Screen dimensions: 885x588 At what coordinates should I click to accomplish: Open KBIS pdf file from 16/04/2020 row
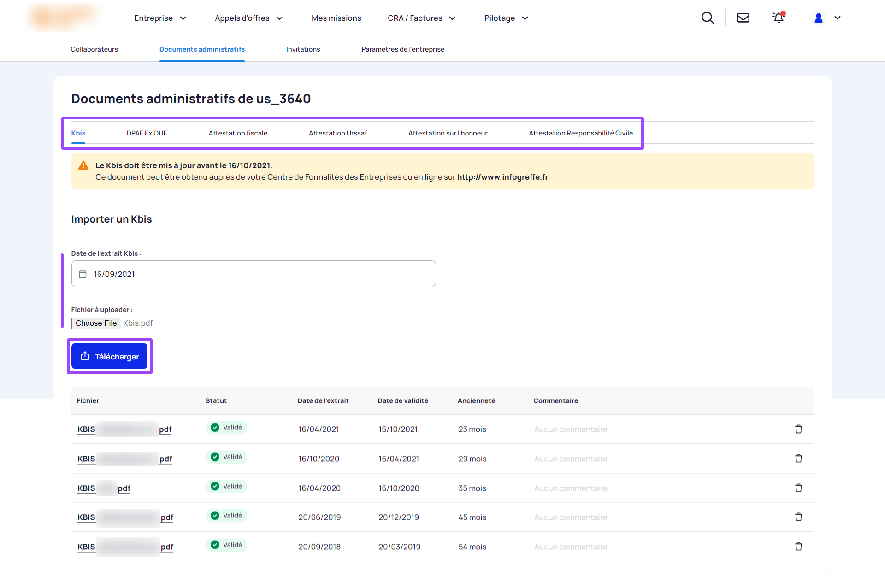click(x=104, y=488)
